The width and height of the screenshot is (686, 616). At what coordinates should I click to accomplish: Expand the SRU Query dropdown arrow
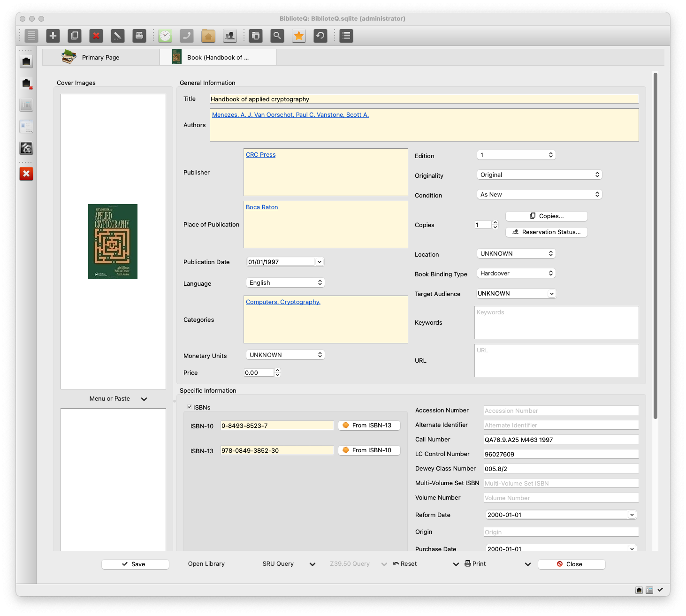click(313, 564)
